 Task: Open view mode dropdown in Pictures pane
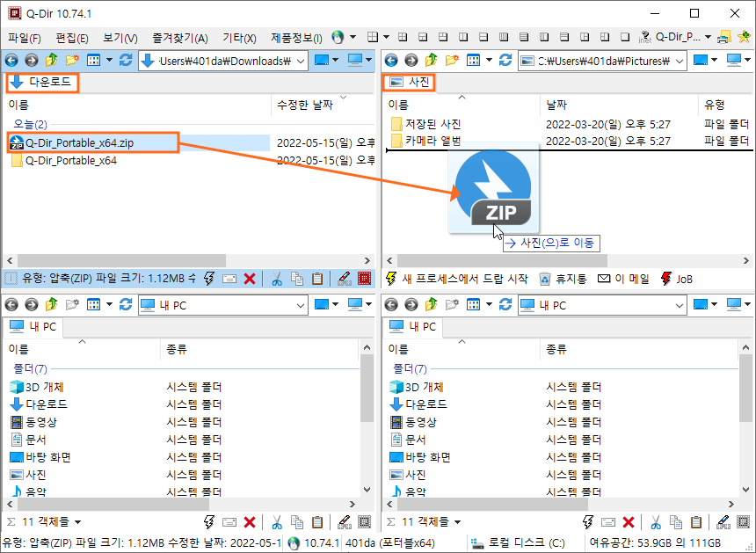coord(489,61)
